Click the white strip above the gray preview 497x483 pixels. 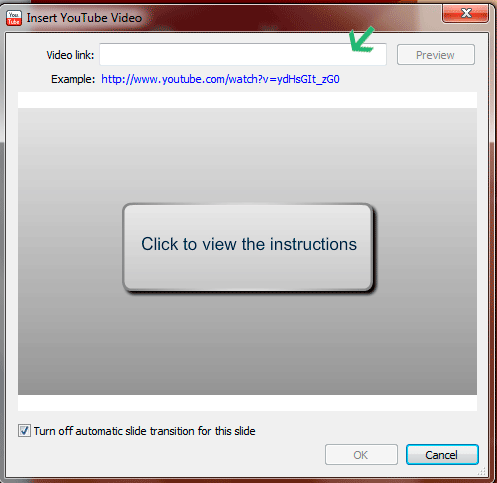pos(247,100)
